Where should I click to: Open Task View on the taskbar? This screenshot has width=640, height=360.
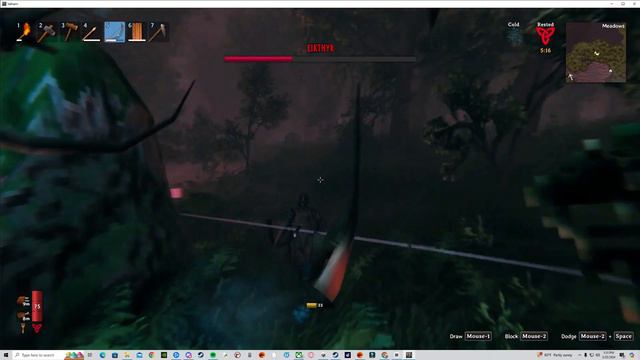90,355
